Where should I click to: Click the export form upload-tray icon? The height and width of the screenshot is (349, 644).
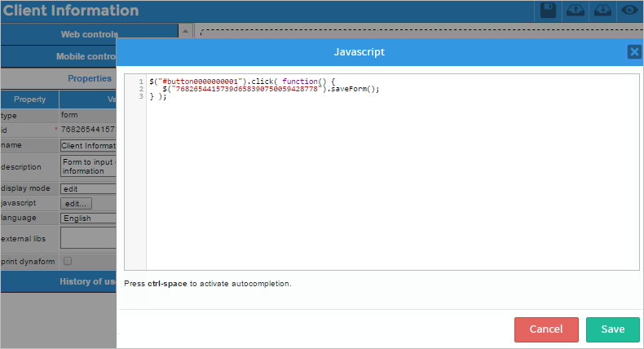(576, 11)
